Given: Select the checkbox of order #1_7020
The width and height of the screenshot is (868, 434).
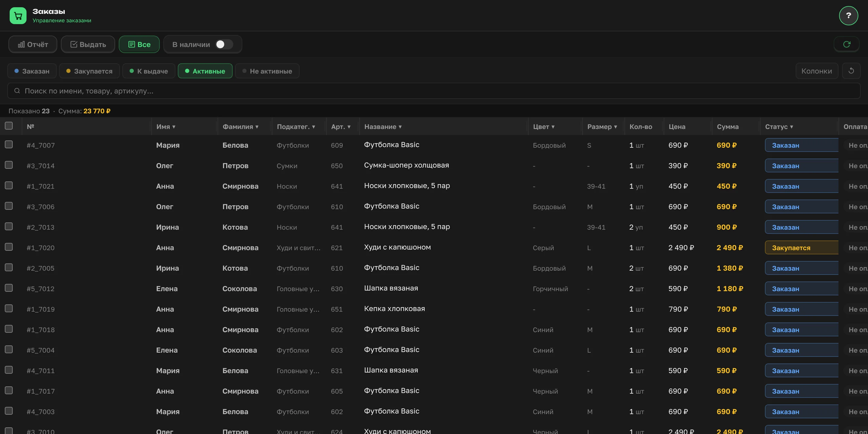Looking at the screenshot, I should point(9,247).
